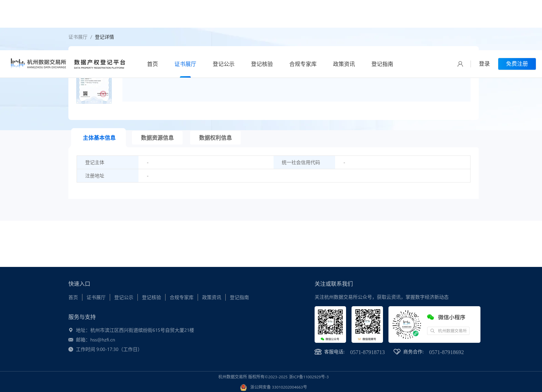Select the 主体基本信息 tab
The width and height of the screenshot is (542, 392).
coord(99,138)
